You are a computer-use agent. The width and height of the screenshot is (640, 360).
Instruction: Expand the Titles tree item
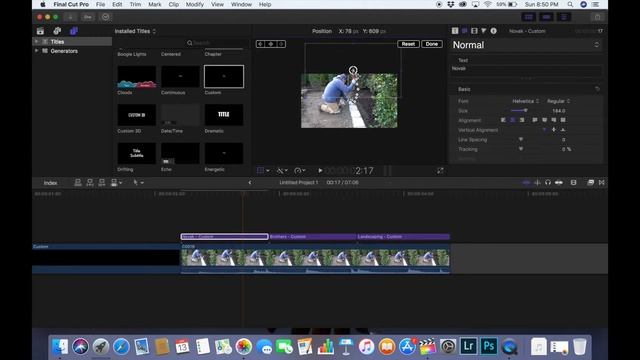[36, 42]
